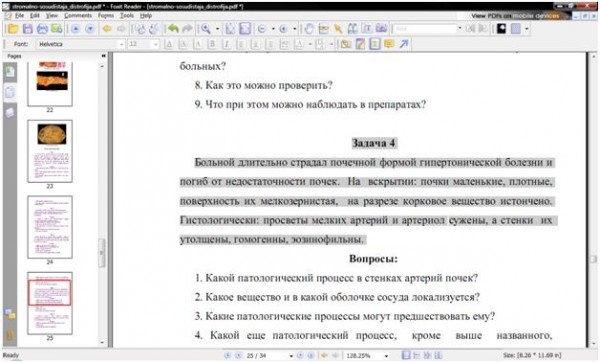
Task: Open the Edit menu
Action: (35, 15)
